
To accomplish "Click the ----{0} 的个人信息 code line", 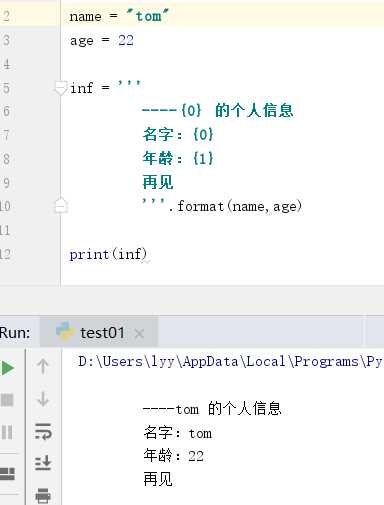I will (218, 110).
